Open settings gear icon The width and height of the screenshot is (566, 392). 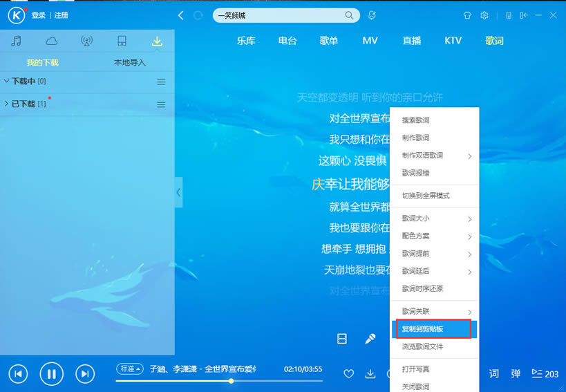point(484,15)
